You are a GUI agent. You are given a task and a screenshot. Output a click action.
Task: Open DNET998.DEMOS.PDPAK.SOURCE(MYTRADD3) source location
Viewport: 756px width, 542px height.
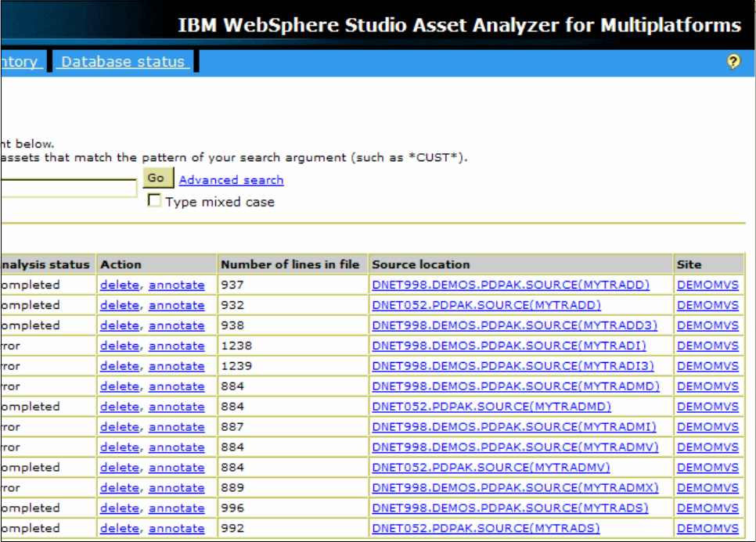point(514,325)
